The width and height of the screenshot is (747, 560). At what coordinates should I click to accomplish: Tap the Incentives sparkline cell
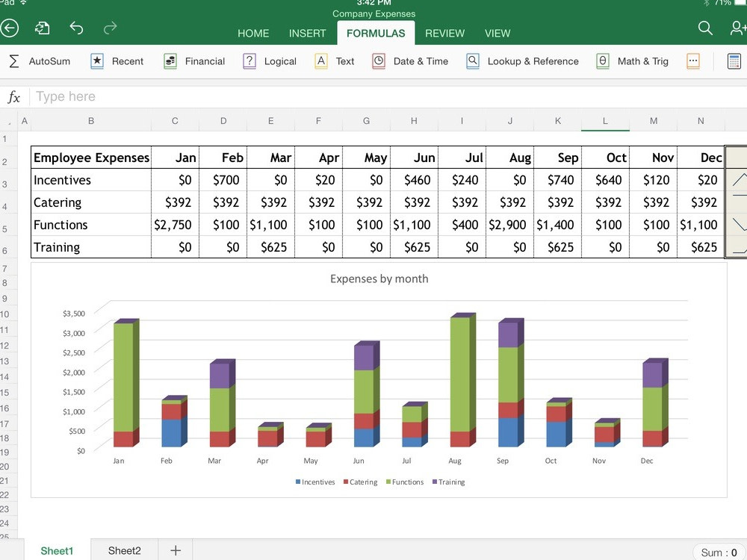pyautogui.click(x=736, y=180)
